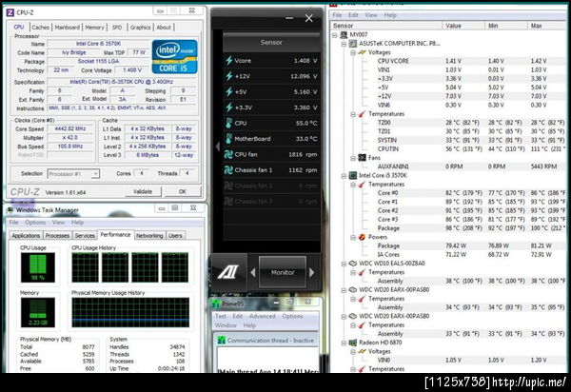Viewport: 571px width, 392px height.
Task: Collapse the WDC WD10 EALS drive node
Action: pyautogui.click(x=344, y=264)
